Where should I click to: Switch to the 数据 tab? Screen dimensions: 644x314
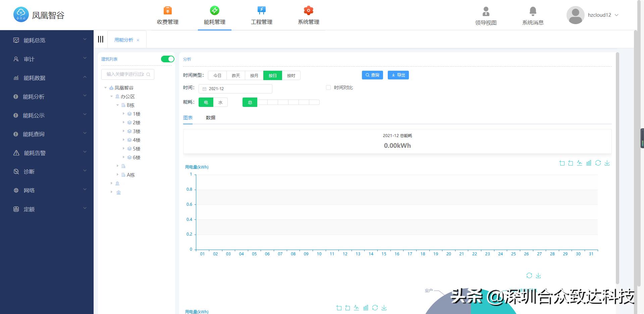211,118
